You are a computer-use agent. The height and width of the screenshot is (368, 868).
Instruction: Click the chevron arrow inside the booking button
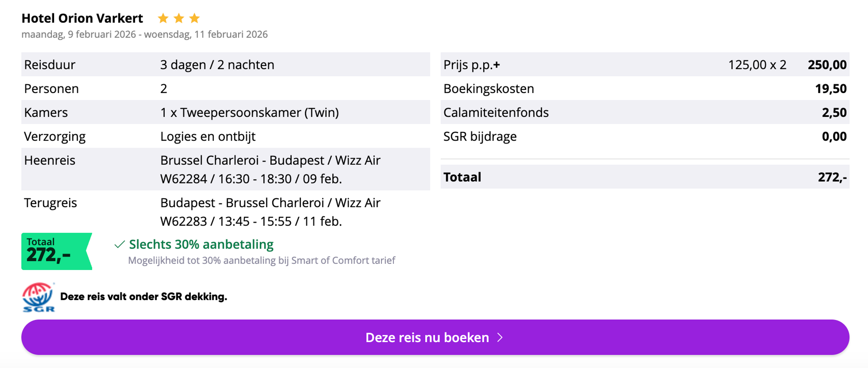pos(500,337)
